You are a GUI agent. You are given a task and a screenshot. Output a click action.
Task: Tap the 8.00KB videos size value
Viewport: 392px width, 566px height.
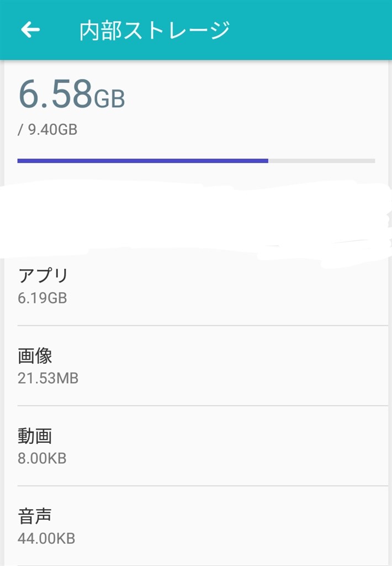pyautogui.click(x=42, y=458)
